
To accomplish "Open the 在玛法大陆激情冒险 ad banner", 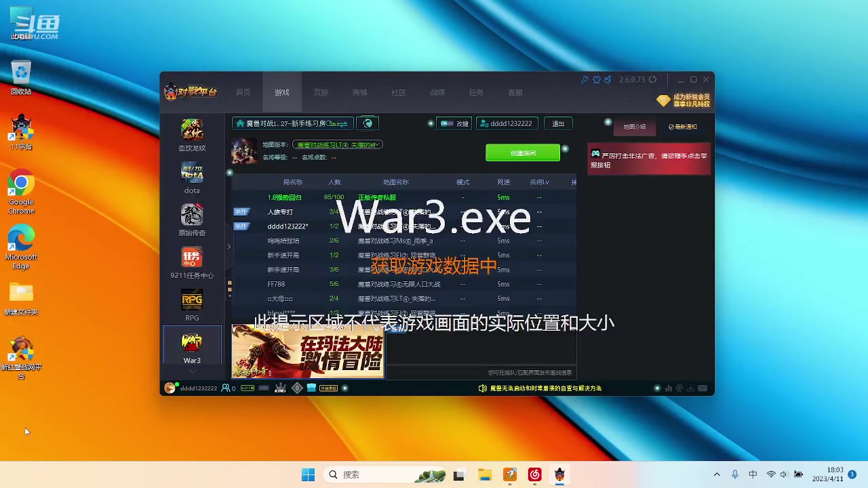I will (308, 351).
